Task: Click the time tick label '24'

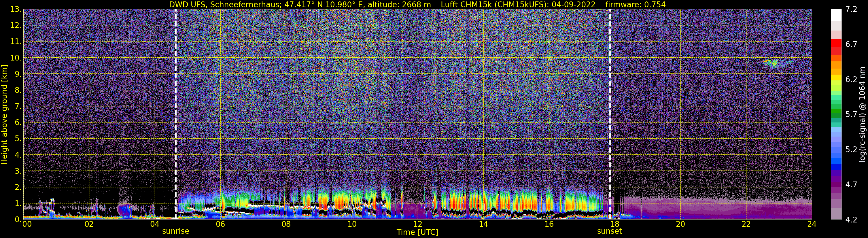Action: pos(812,224)
